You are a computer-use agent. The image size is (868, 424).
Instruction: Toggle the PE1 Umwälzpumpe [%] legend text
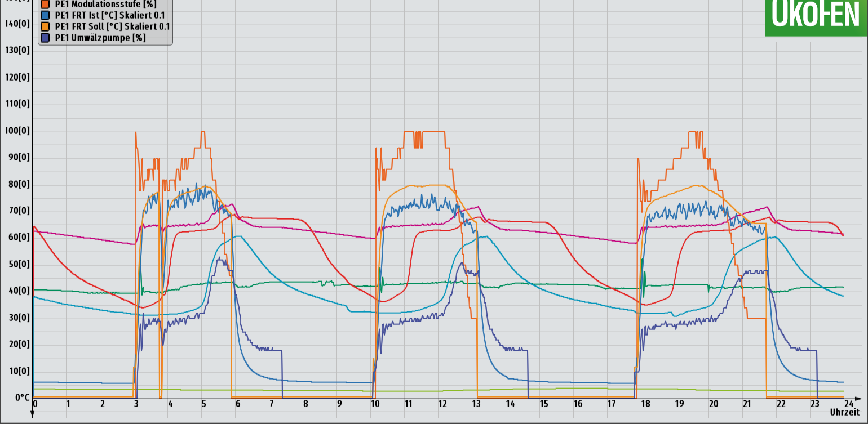(x=100, y=38)
